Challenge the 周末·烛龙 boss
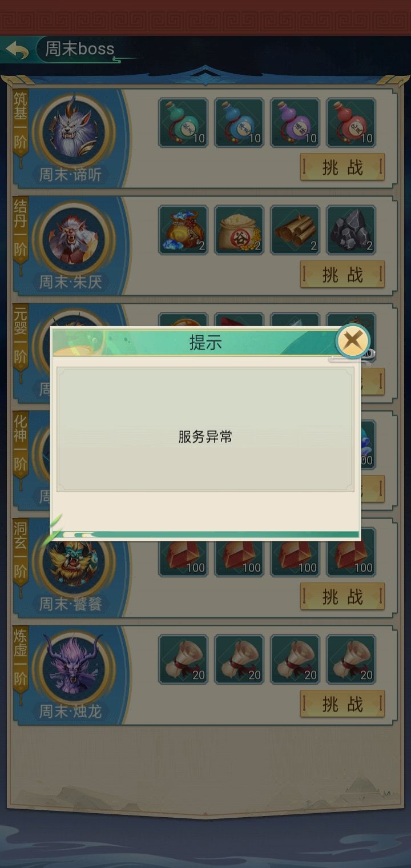Screen dimensions: 411x868 [x=342, y=704]
